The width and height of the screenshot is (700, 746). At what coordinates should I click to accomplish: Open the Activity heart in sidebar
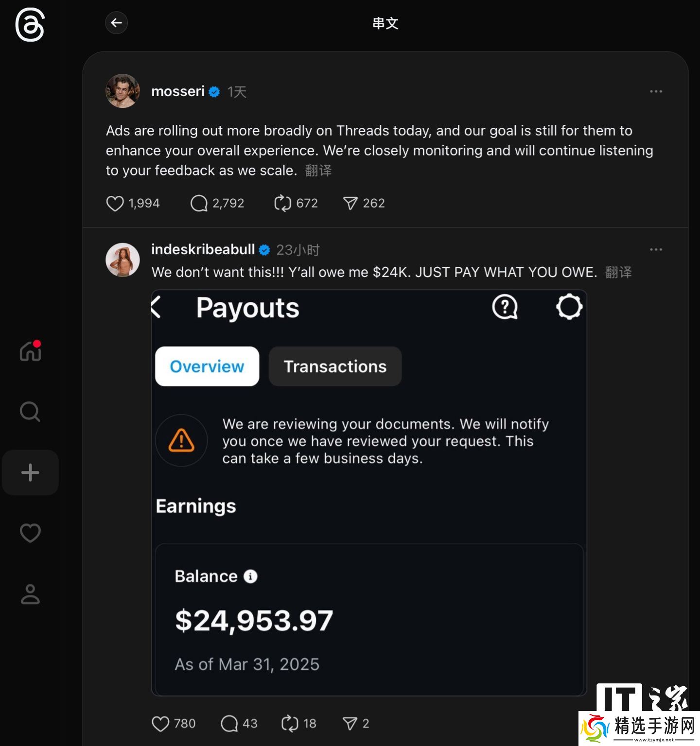30,533
